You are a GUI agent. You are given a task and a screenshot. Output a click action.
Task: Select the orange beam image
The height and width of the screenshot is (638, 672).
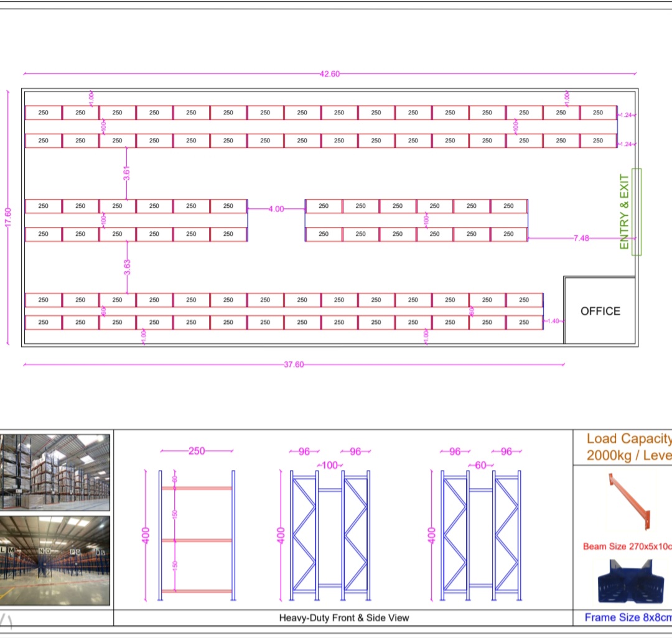pos(629,502)
